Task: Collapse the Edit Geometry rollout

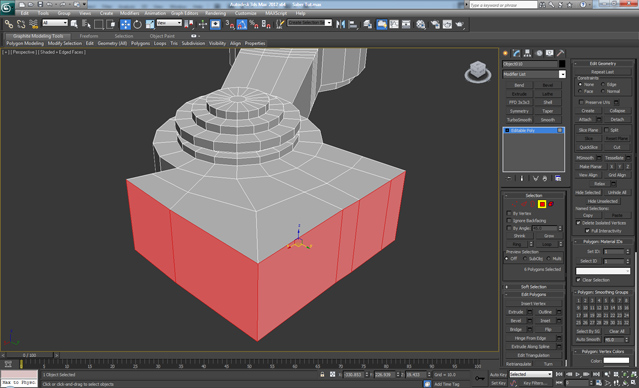Action: [x=603, y=64]
